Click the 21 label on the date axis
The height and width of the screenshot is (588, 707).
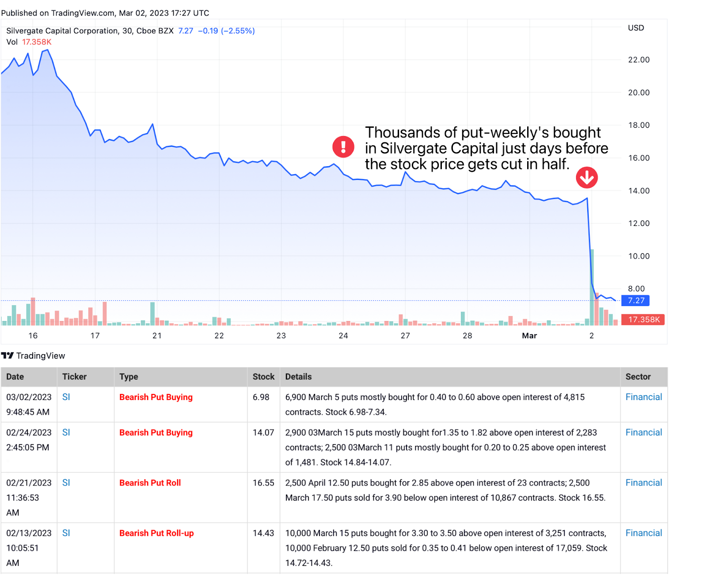pos(157,336)
